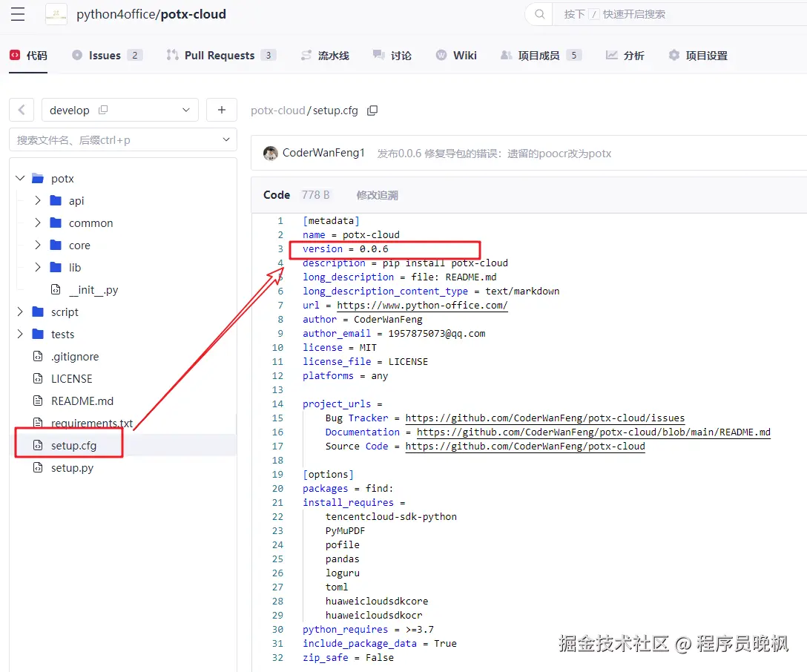Viewport: 807px width, 672px height.
Task: Expand the common folder chevron
Action: (38, 223)
